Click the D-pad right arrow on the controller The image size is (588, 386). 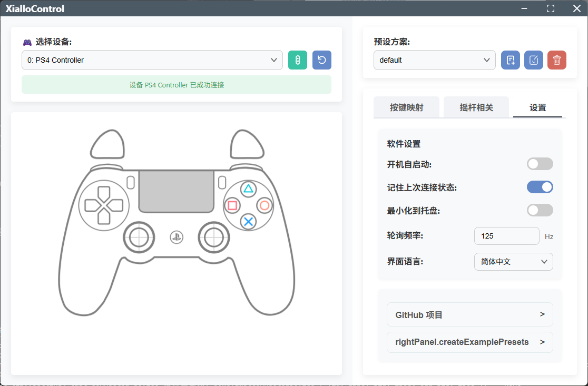pyautogui.click(x=115, y=205)
